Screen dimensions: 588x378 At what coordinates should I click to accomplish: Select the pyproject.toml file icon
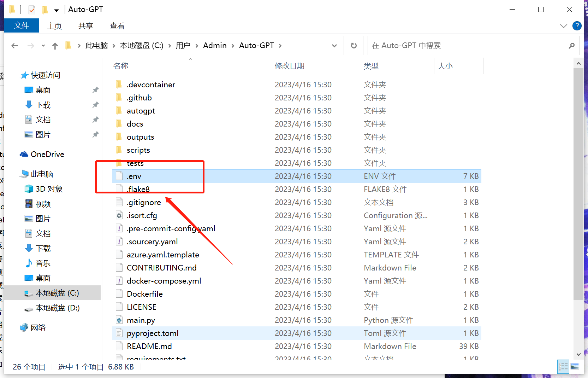(x=119, y=333)
